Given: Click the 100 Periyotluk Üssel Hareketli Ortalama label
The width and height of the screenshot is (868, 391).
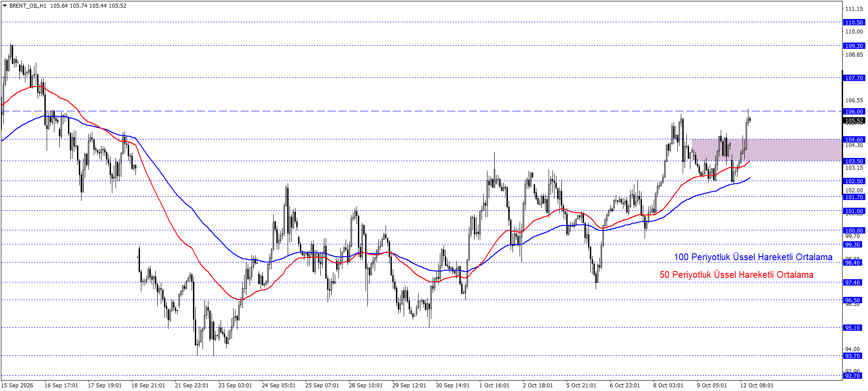Looking at the screenshot, I should point(753,257).
